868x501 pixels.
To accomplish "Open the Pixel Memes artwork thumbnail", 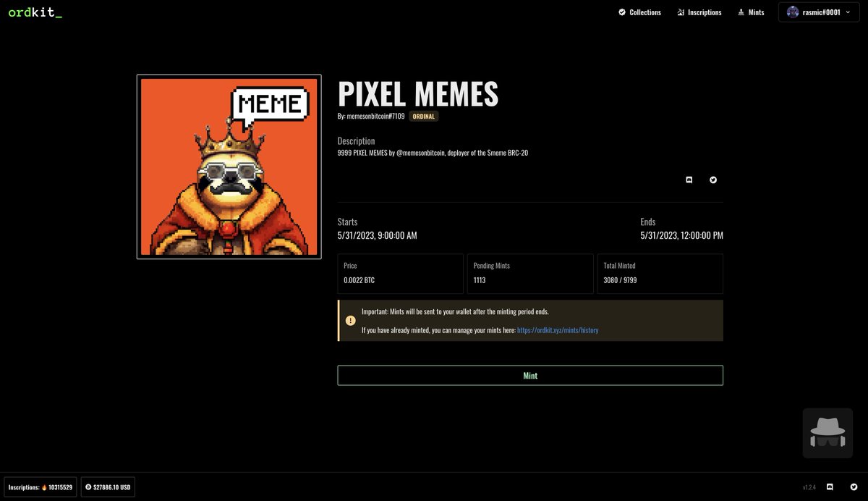I will pos(229,167).
